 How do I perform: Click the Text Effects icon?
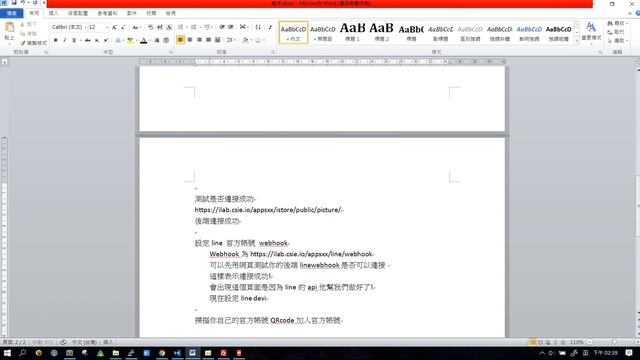[x=118, y=40]
